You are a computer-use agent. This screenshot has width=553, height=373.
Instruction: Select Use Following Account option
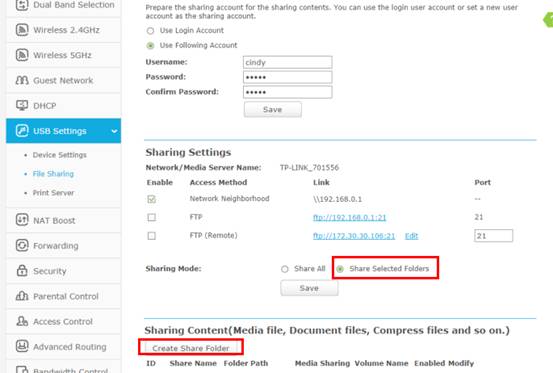pyautogui.click(x=150, y=45)
